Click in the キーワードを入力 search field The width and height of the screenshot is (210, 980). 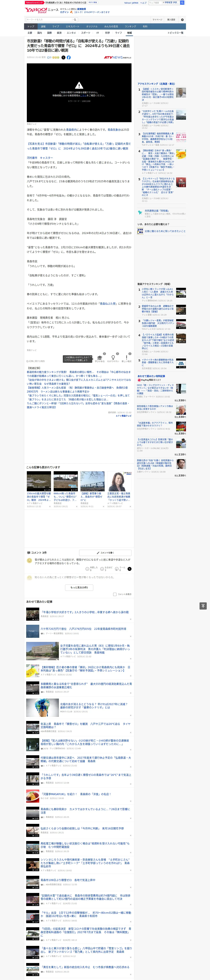(x=49, y=20)
